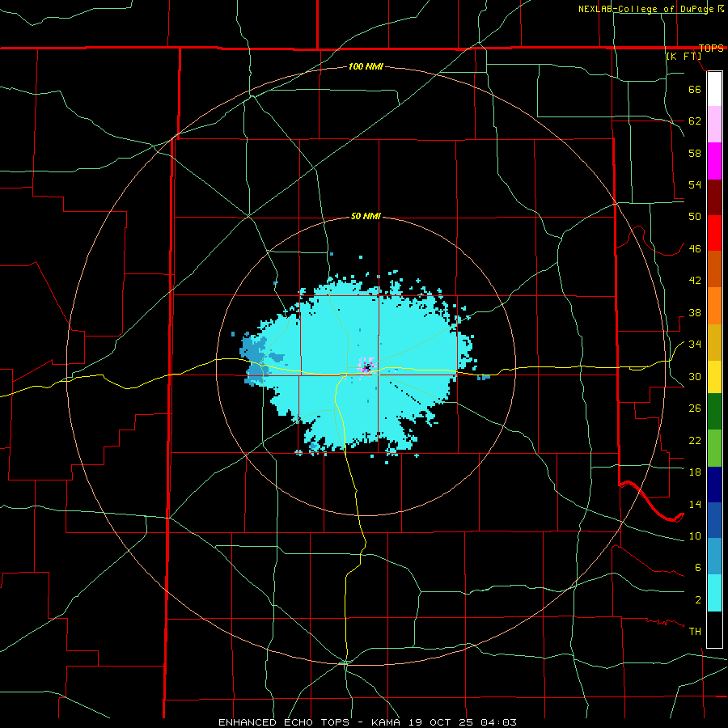This screenshot has height=728, width=728.
Task: Click the 26 legend value
Action: coord(695,408)
